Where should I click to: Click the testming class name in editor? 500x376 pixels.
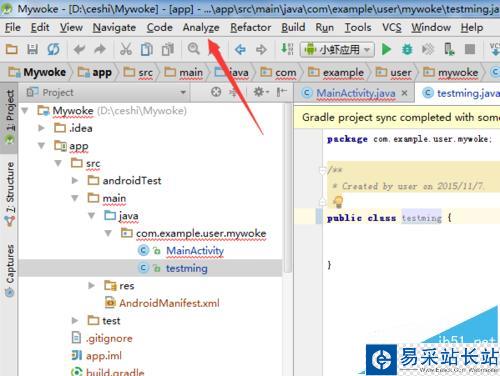(x=421, y=218)
